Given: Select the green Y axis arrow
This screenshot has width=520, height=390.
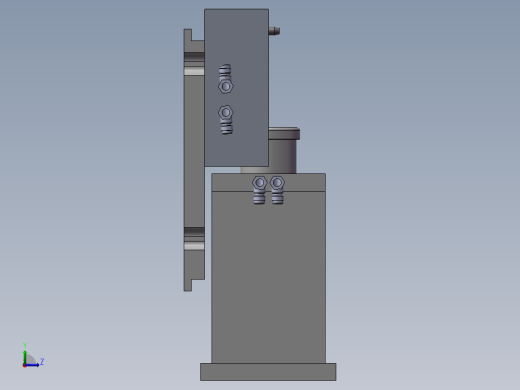Looking at the screenshot, I should (x=25, y=357).
